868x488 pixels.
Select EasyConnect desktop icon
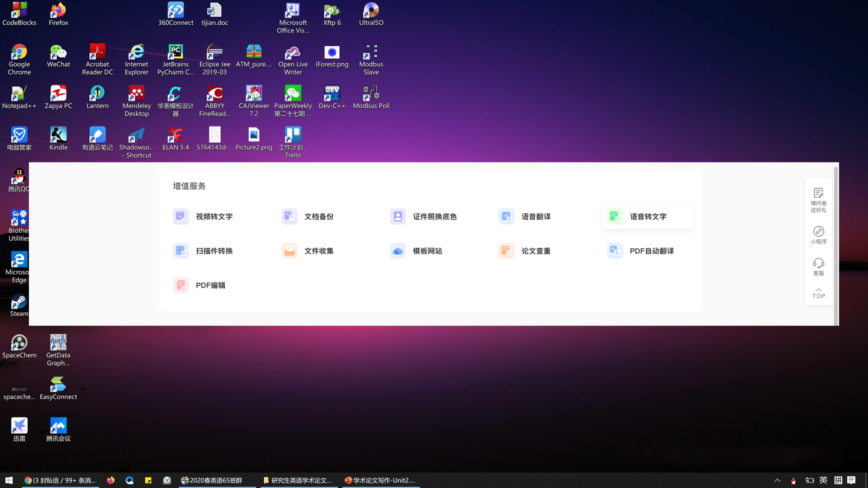tap(58, 389)
